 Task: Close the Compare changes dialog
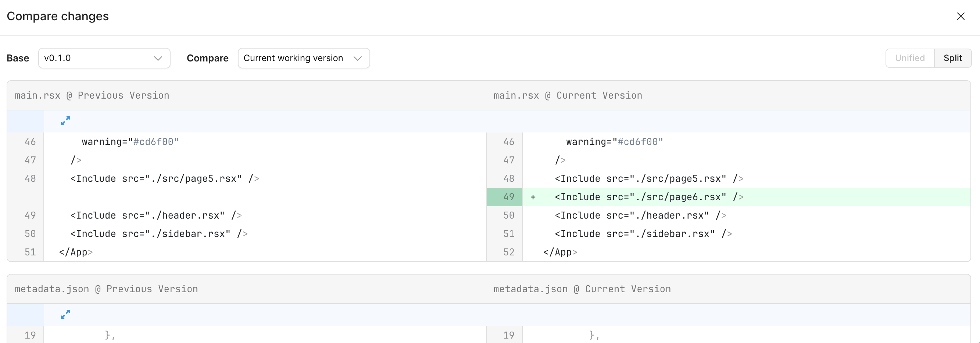pos(961,16)
